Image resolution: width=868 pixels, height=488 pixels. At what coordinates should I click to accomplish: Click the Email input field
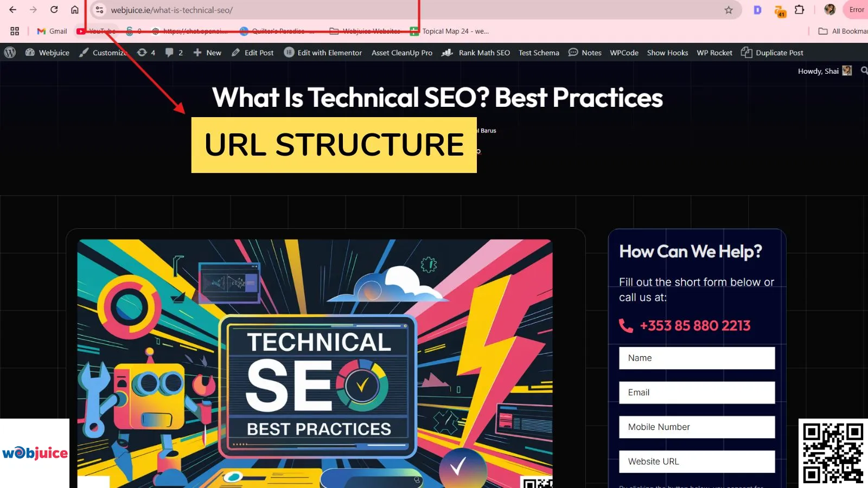697,393
